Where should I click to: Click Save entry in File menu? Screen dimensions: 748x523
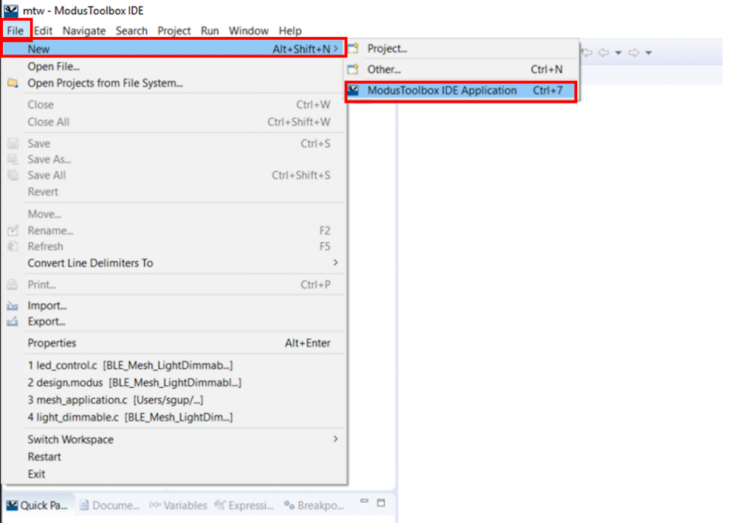point(174,144)
